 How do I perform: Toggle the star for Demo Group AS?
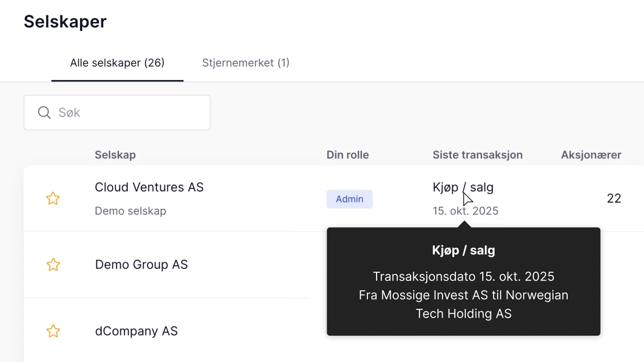point(53,265)
